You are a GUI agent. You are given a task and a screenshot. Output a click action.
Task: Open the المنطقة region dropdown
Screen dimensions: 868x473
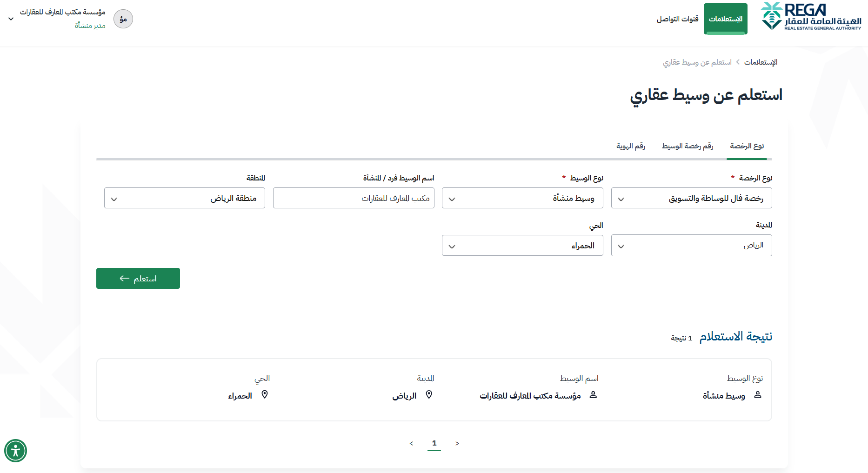[185, 198]
